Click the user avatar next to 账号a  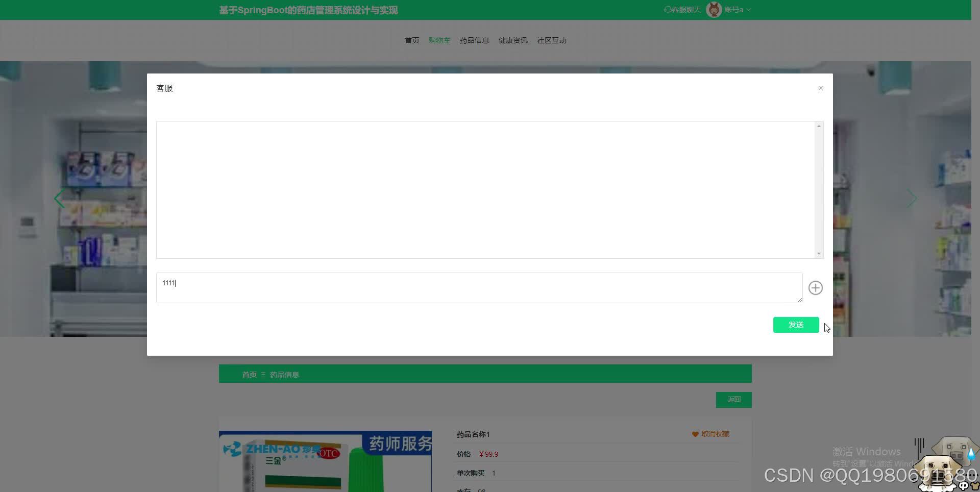coord(713,9)
